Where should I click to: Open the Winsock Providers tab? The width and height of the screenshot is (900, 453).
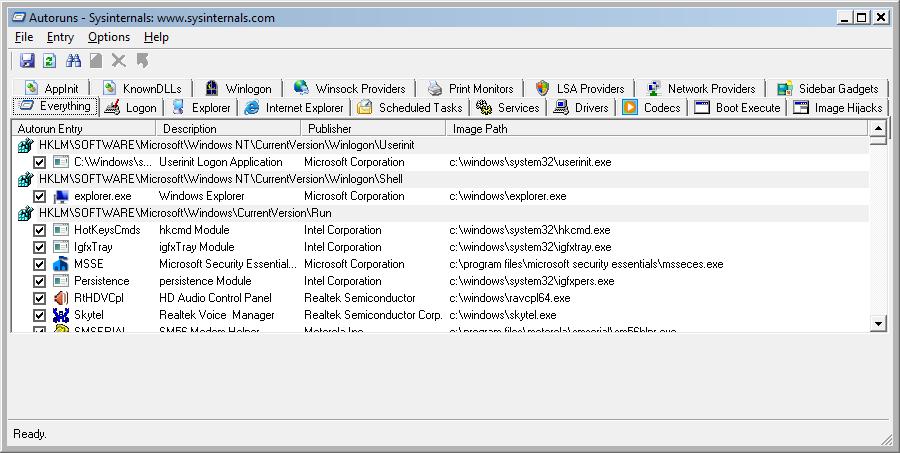pos(349,88)
